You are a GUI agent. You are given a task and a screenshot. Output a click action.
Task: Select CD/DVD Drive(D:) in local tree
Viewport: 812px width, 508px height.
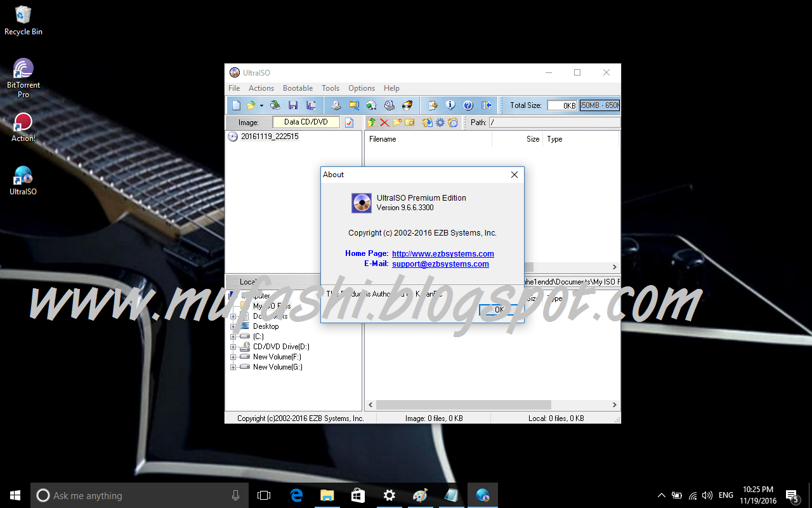[x=281, y=347]
